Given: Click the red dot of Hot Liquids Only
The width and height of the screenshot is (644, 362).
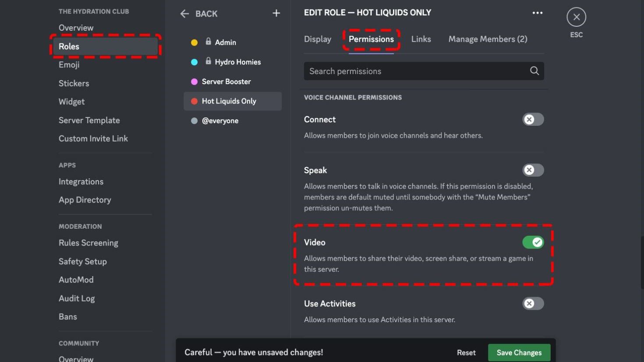Looking at the screenshot, I should point(195,101).
